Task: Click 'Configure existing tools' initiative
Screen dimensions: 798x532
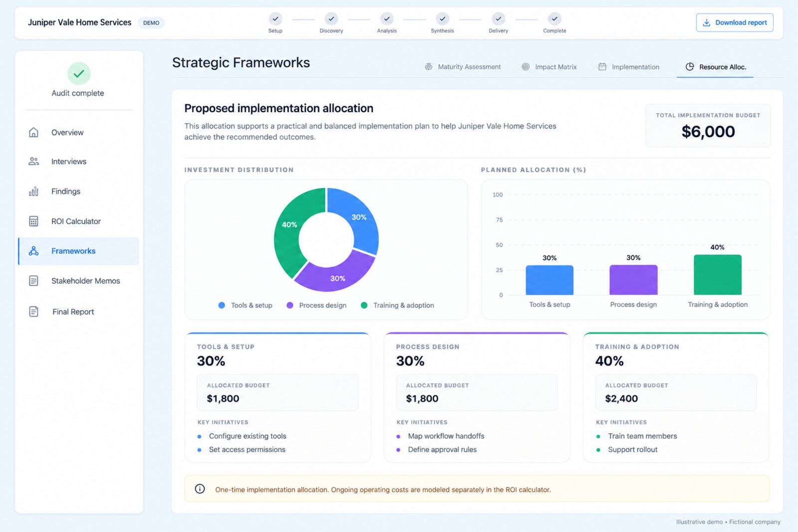Action: (x=247, y=436)
